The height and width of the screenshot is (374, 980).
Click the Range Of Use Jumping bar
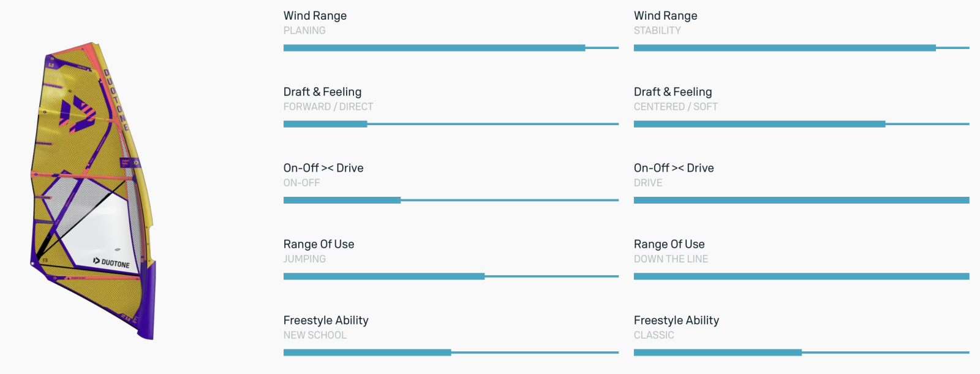pyautogui.click(x=451, y=277)
